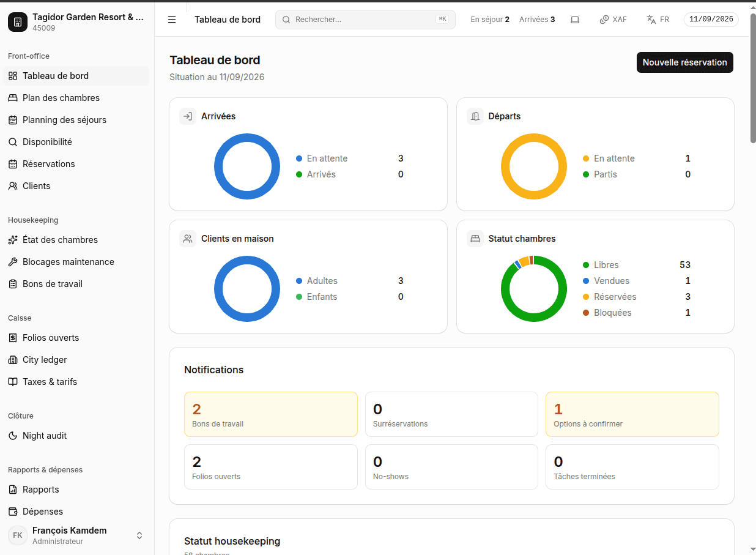Image resolution: width=756 pixels, height=555 pixels.
Task: Click the Folios ouverts receipt icon
Action: [13, 338]
